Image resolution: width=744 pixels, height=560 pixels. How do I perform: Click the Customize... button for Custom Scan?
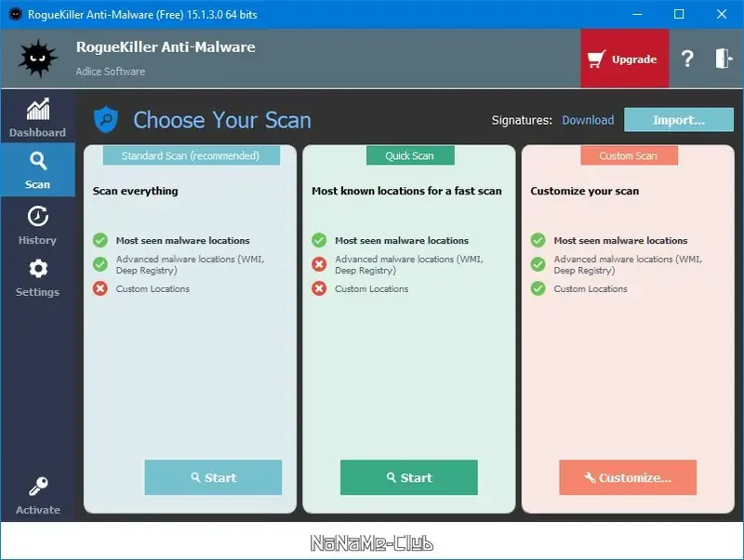point(628,477)
